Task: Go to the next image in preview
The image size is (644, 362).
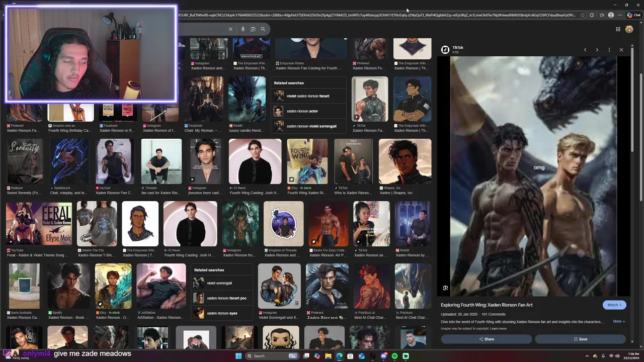Action: click(x=597, y=50)
